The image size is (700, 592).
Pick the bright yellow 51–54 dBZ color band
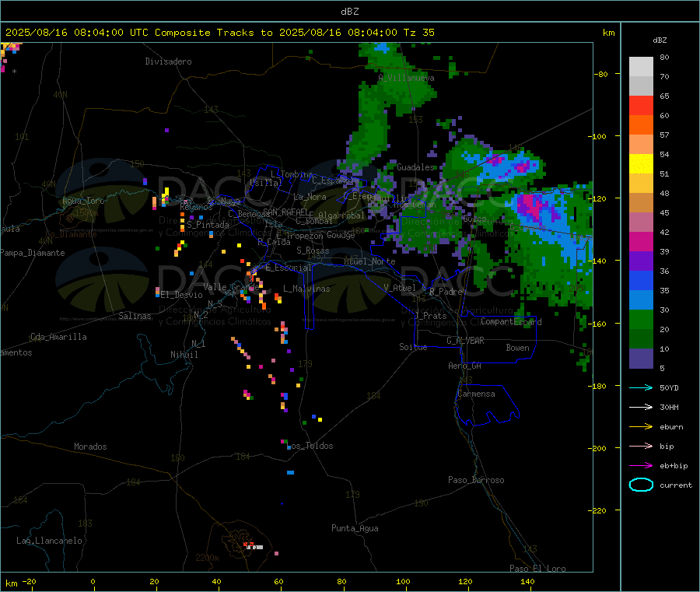[x=641, y=164]
